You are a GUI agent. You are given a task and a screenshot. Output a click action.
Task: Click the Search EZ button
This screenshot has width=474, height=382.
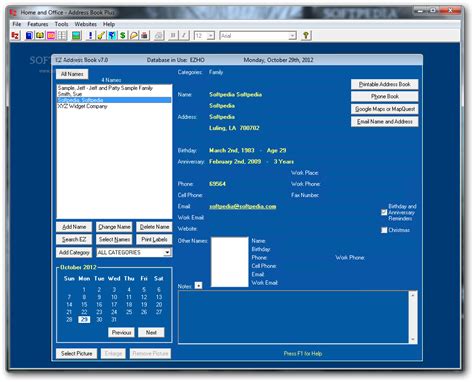click(74, 239)
